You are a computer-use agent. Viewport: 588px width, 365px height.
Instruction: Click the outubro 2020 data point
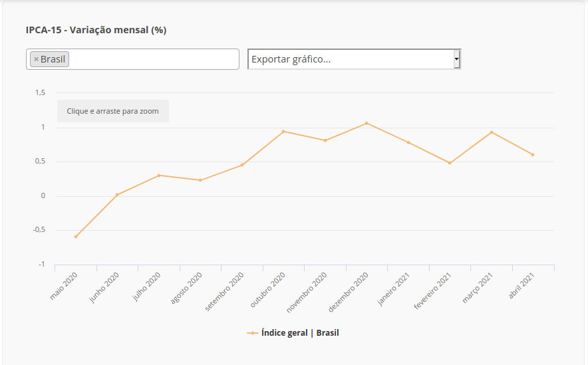(x=283, y=132)
